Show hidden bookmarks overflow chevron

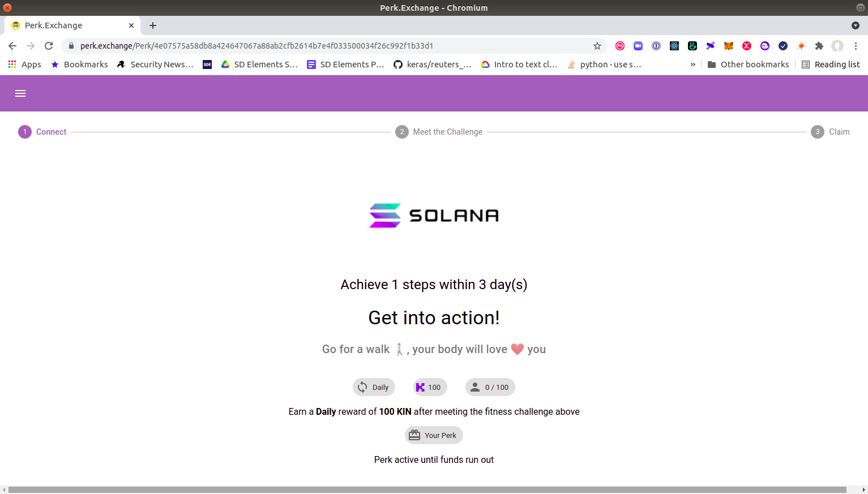coord(692,65)
